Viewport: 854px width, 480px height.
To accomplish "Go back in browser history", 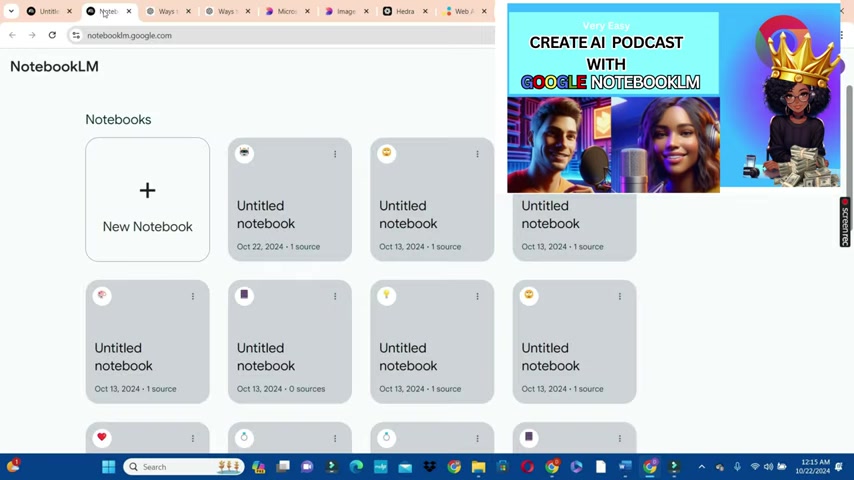I will click(13, 35).
